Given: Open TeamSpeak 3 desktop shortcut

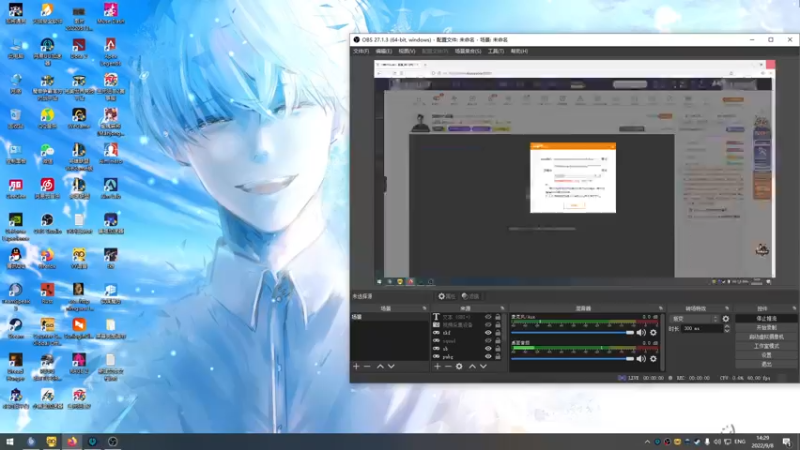Looking at the screenshot, I should [x=15, y=297].
